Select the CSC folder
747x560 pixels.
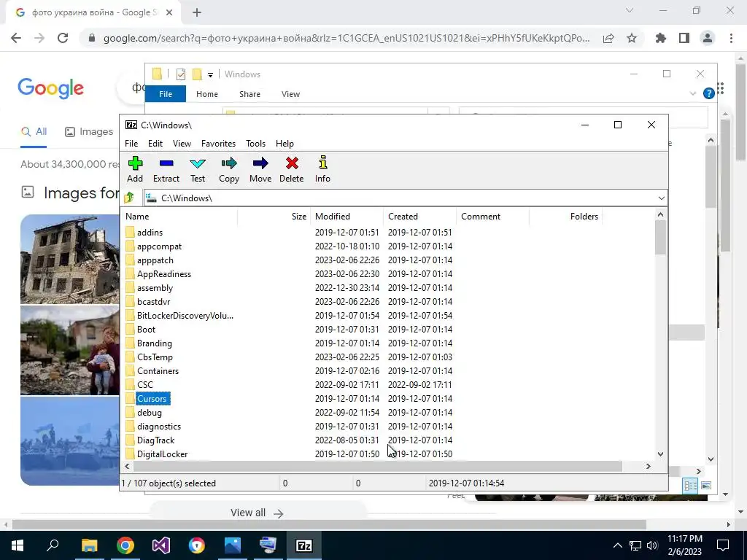tap(145, 384)
